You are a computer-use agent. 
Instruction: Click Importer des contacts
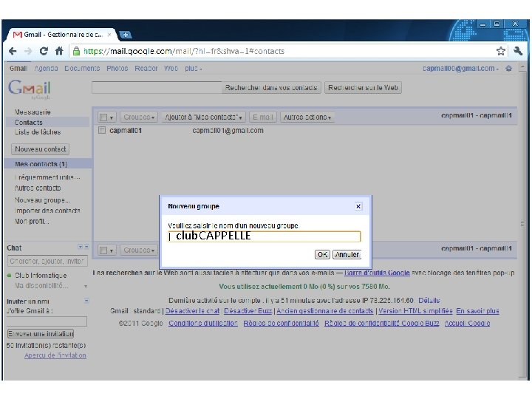[47, 211]
